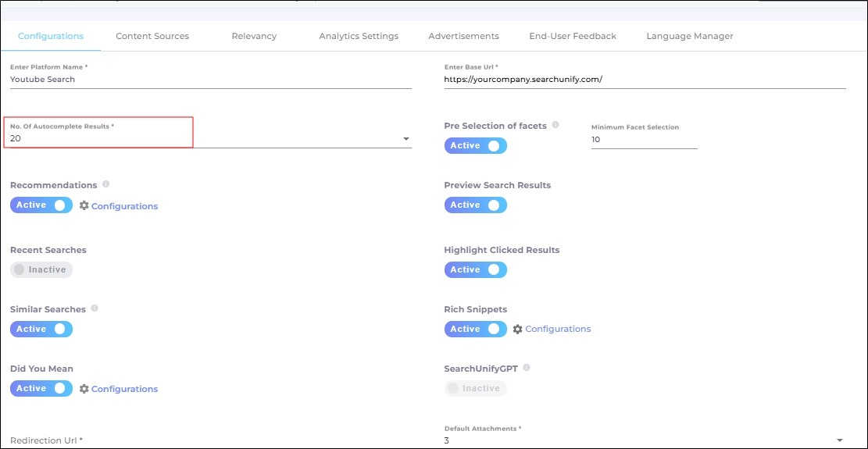This screenshot has width=868, height=449.
Task: Click the info icon beside Similar Searches
Action: tap(95, 308)
